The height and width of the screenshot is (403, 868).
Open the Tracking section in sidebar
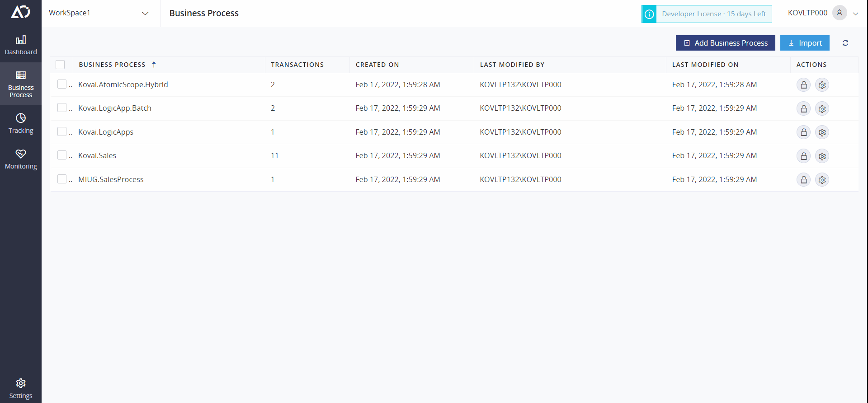coord(21,123)
